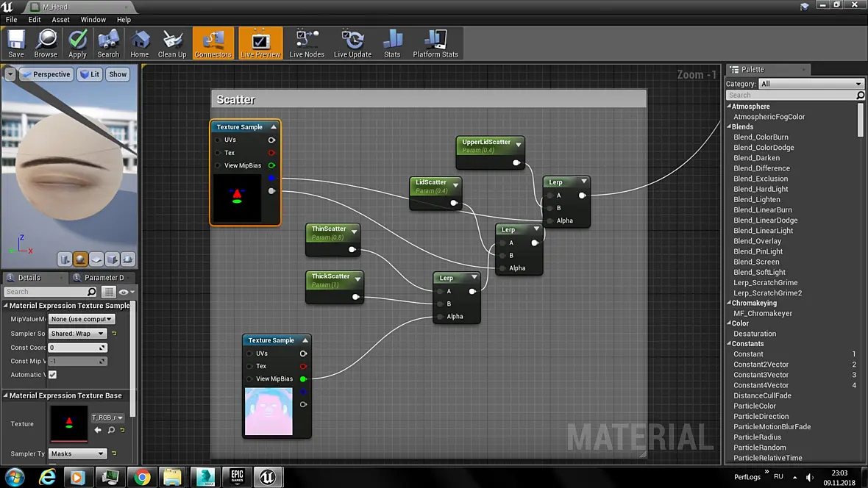Click the viewport Show button
The height and width of the screenshot is (488, 868).
coord(118,74)
